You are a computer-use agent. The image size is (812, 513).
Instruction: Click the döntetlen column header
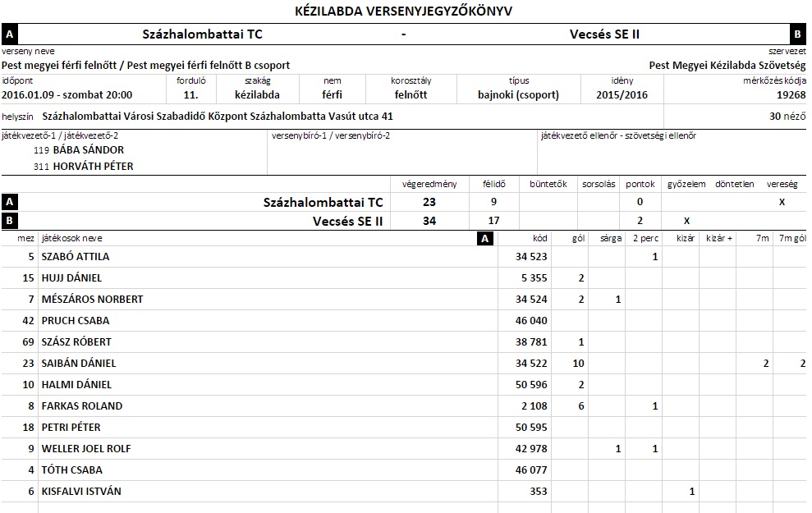pyautogui.click(x=734, y=185)
